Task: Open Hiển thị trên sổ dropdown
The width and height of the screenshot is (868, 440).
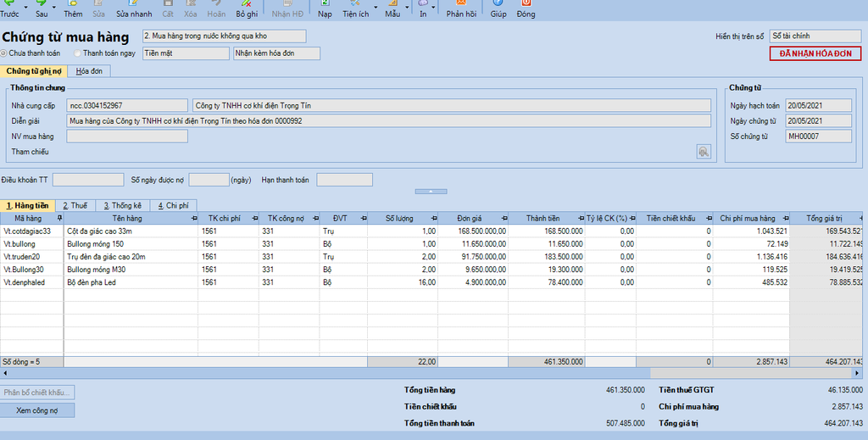Action: click(815, 36)
